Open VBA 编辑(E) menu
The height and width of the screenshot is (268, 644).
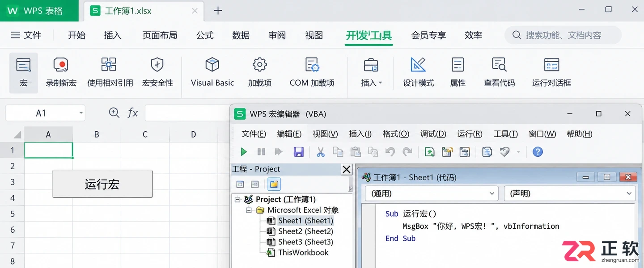[289, 134]
